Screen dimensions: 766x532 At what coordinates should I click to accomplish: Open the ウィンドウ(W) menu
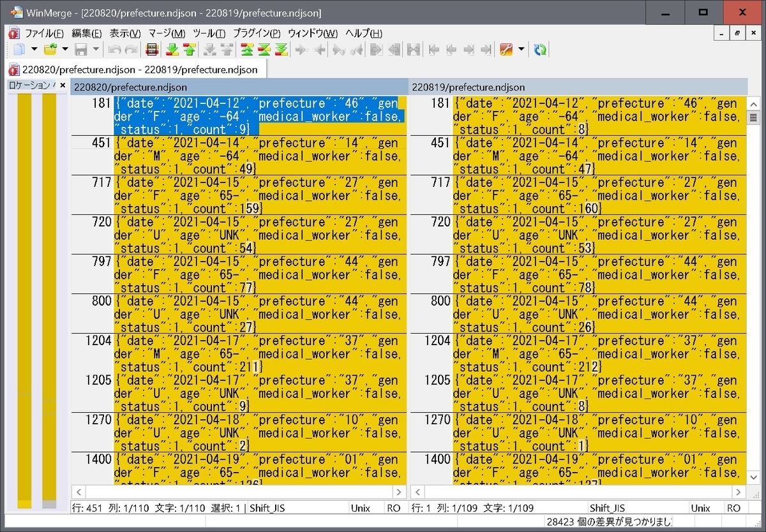313,33
